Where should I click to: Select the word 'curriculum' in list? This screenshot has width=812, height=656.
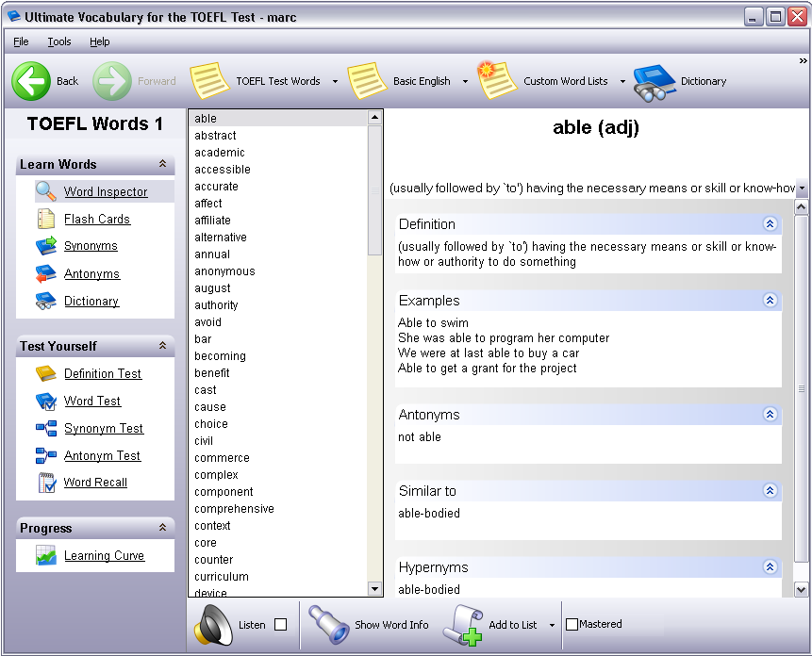pos(222,577)
